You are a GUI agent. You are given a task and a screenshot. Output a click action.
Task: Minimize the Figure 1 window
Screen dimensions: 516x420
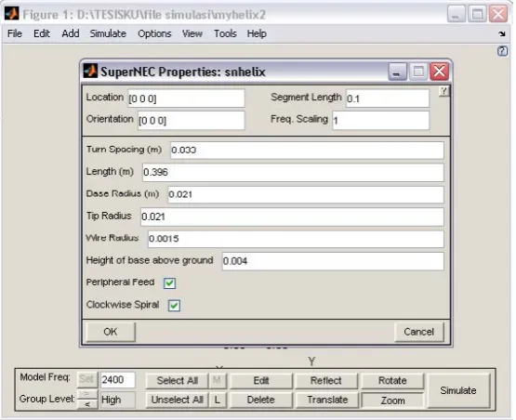[456, 14]
